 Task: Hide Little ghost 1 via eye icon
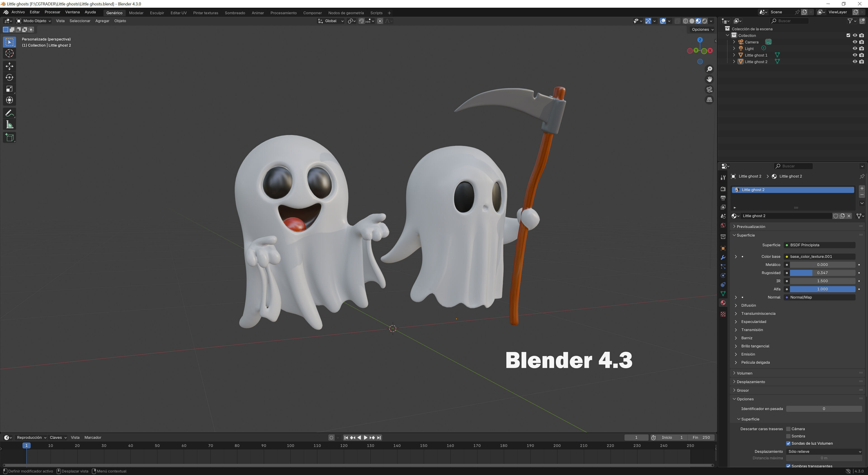tap(855, 55)
